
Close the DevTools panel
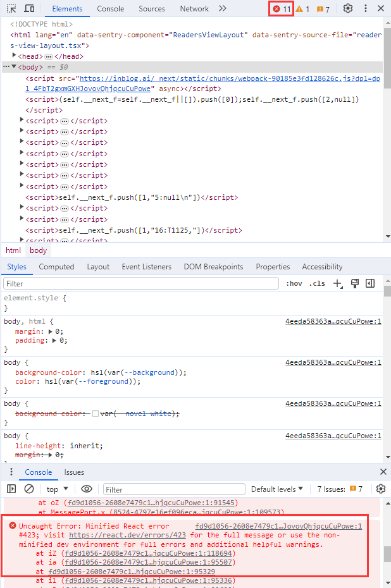381,8
